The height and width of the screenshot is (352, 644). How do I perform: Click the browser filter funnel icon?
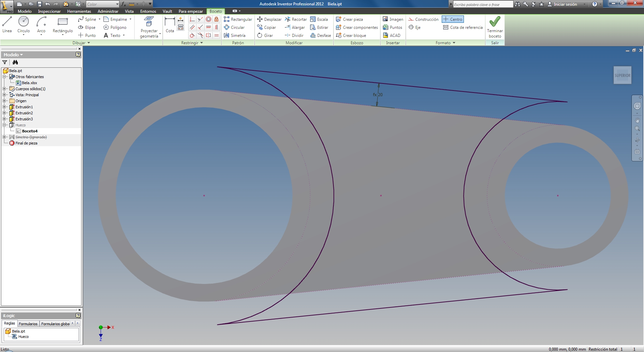[5, 62]
